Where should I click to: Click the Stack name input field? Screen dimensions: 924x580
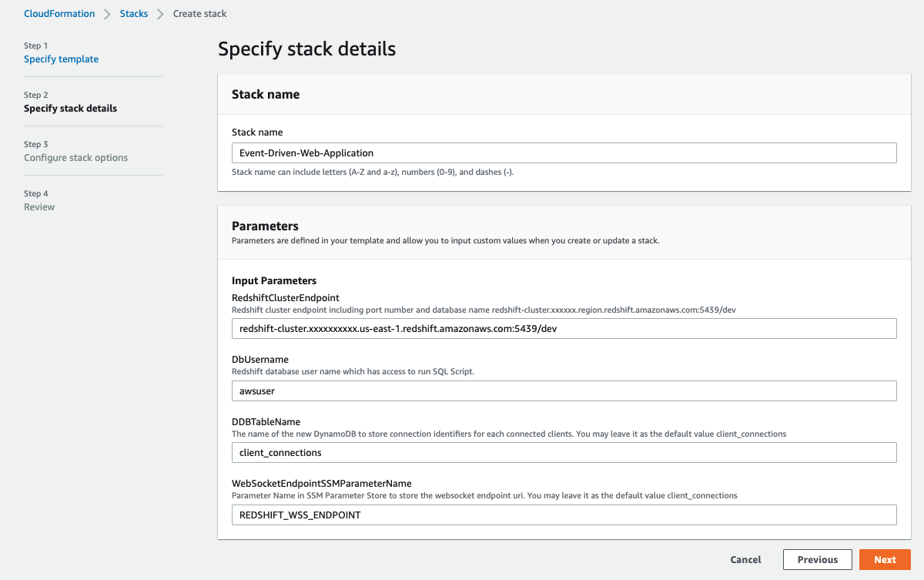click(564, 153)
